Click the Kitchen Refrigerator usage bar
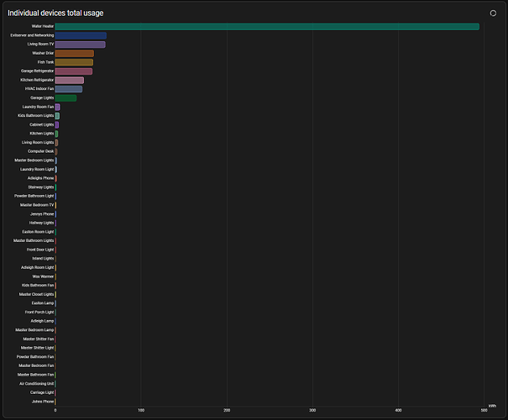 [x=70, y=80]
